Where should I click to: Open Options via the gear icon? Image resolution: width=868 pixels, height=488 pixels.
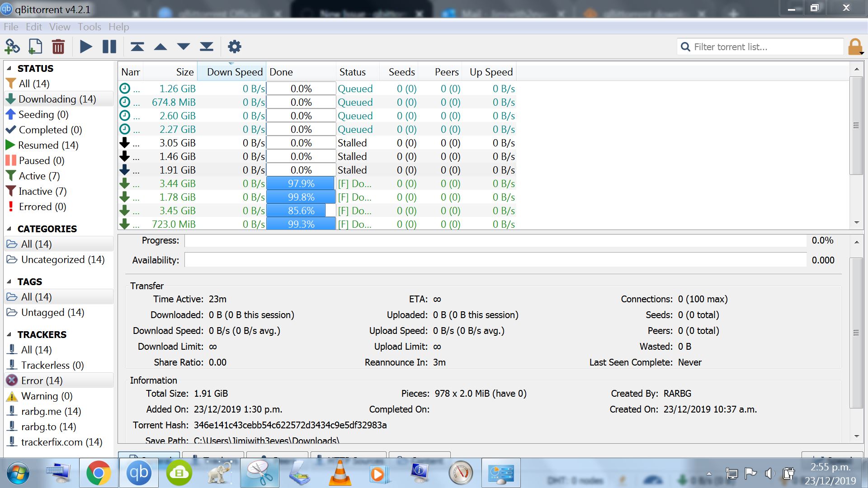tap(234, 47)
